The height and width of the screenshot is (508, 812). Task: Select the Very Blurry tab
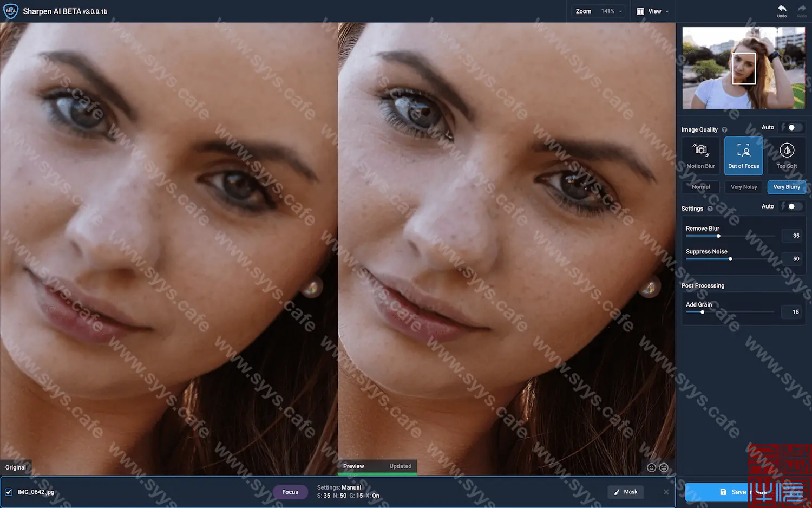(x=787, y=187)
